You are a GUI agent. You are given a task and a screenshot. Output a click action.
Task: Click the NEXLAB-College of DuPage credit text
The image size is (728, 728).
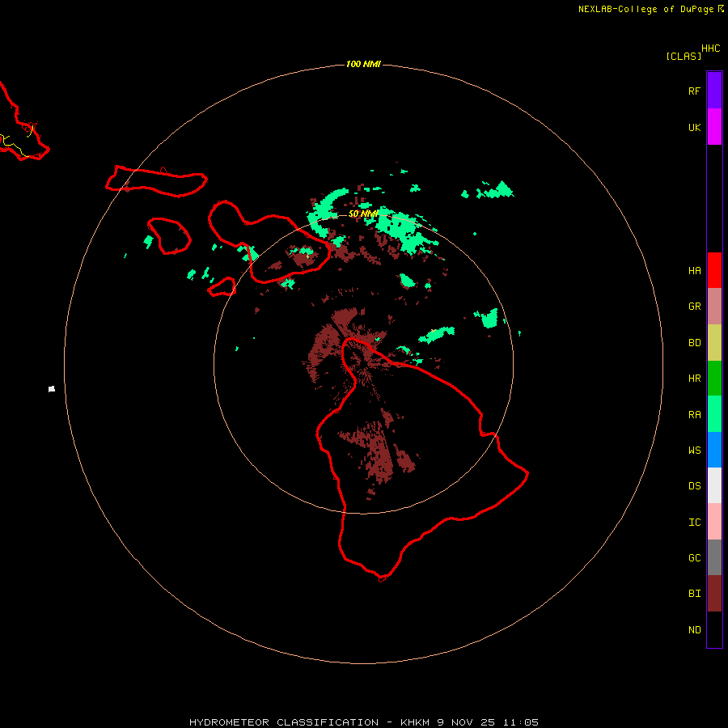[645, 9]
